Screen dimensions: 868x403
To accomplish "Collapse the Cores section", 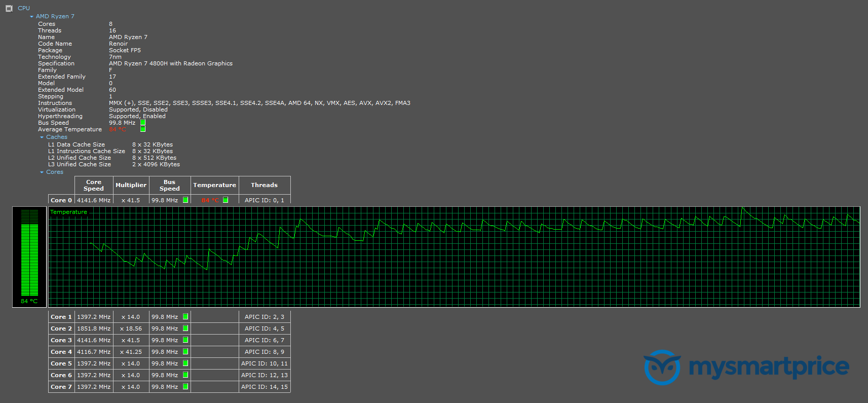I will (42, 172).
